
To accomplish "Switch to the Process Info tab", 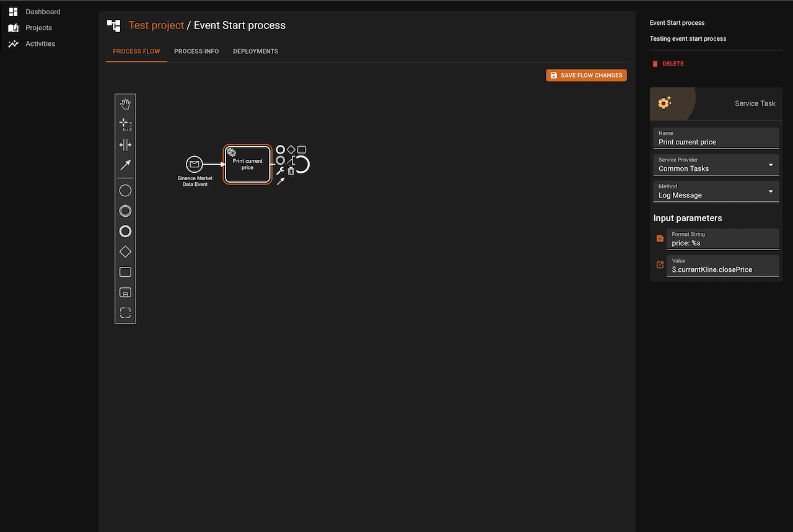I will (196, 51).
